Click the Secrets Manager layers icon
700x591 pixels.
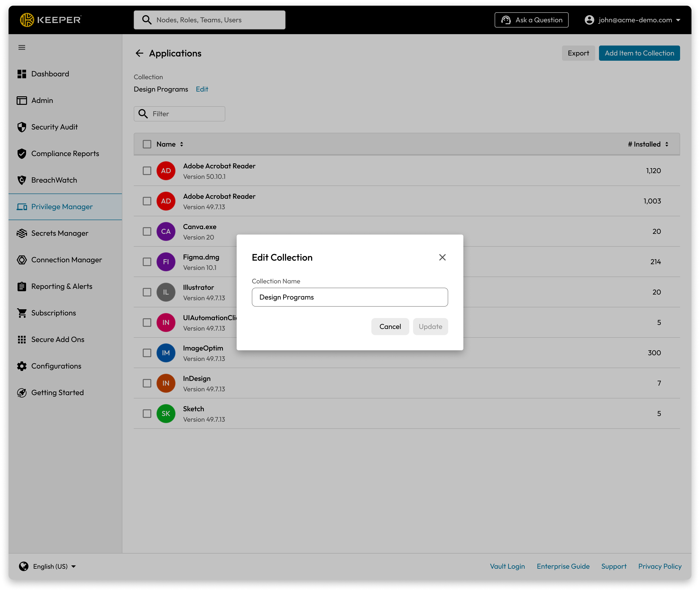[22, 234]
